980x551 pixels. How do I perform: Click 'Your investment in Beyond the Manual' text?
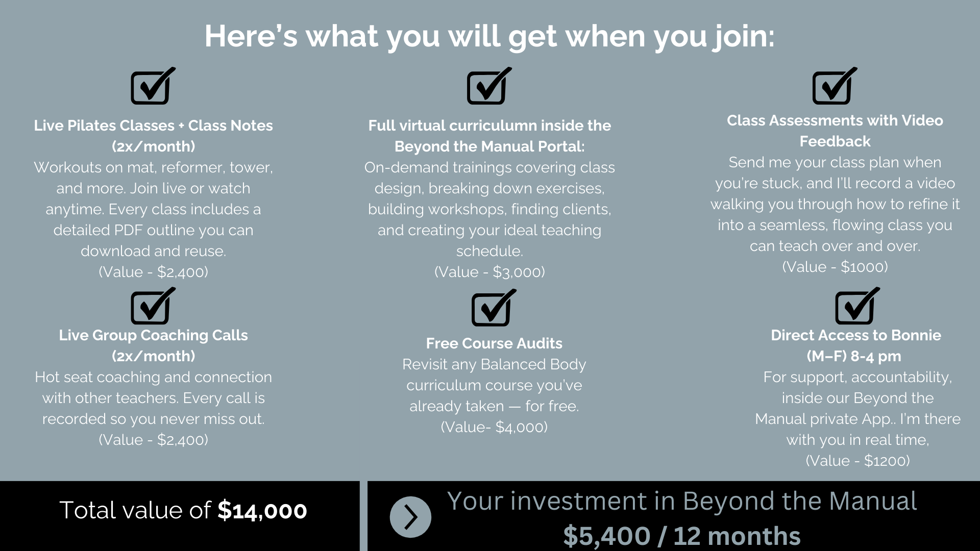point(681,501)
